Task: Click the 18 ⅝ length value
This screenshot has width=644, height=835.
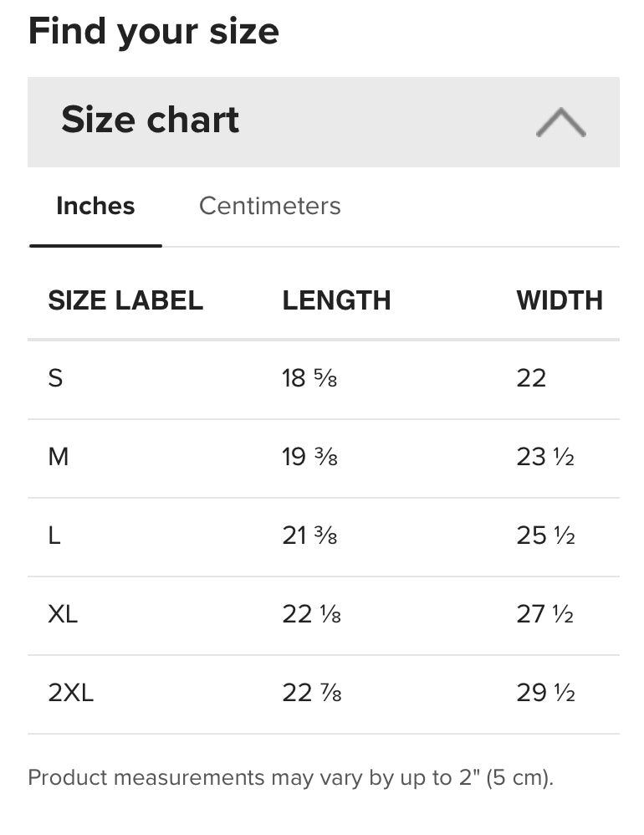Action: (x=309, y=378)
